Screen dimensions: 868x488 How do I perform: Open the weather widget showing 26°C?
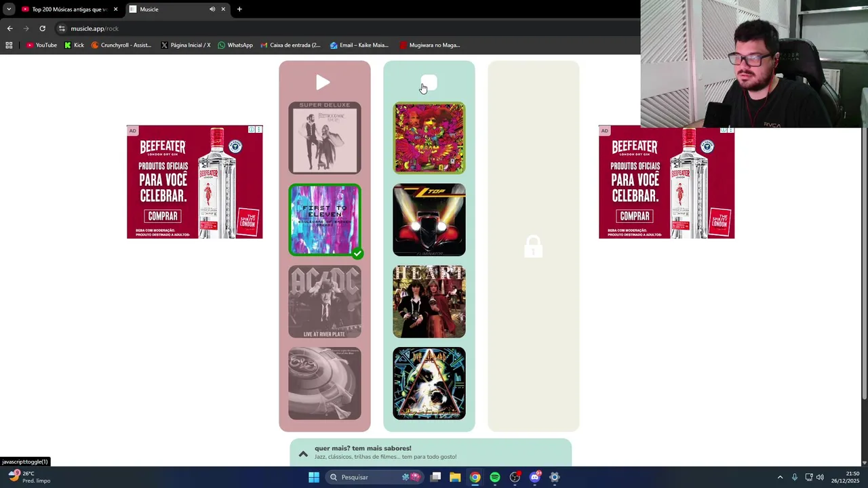(x=29, y=477)
